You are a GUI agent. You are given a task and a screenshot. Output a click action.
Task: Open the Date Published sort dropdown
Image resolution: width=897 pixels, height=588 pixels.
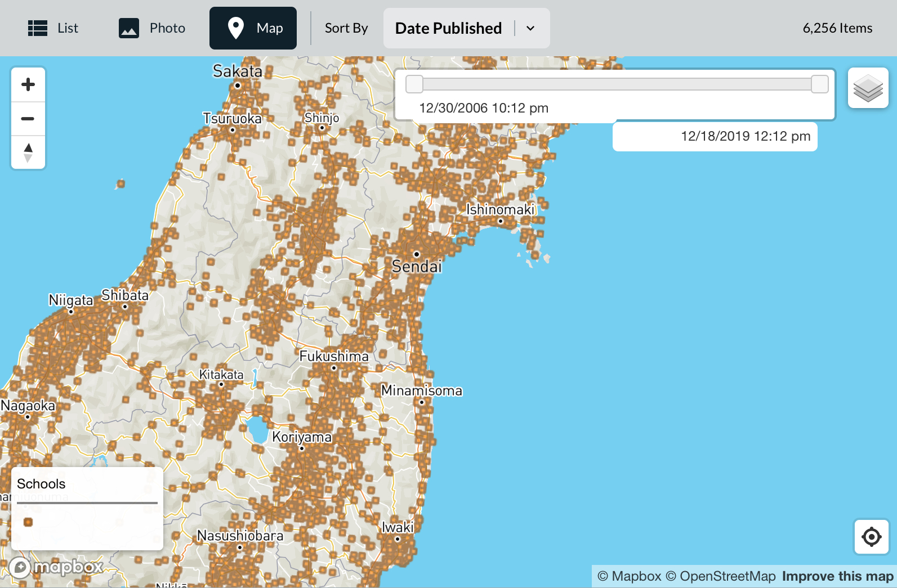448,28
